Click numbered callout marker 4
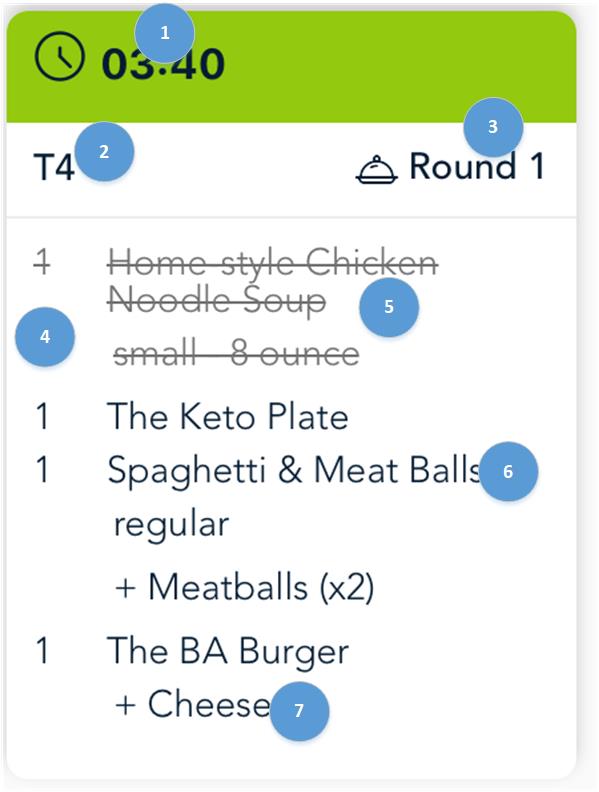This screenshot has width=599, height=792. click(45, 337)
